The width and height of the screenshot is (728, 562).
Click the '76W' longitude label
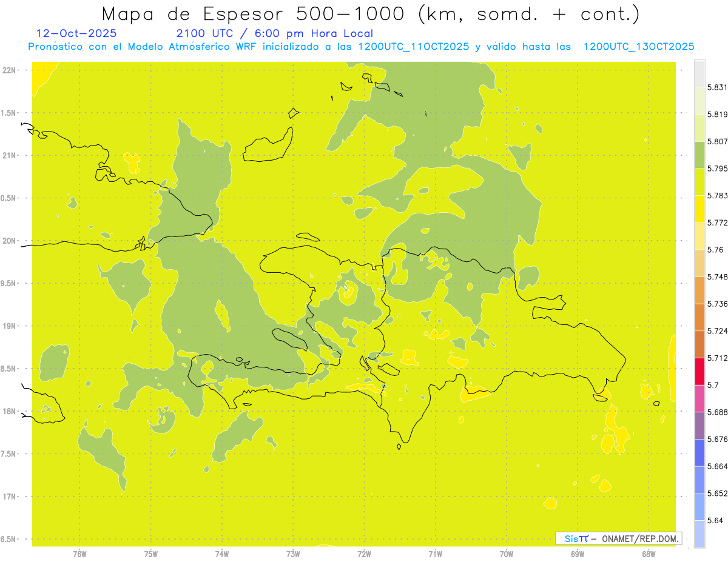(79, 554)
